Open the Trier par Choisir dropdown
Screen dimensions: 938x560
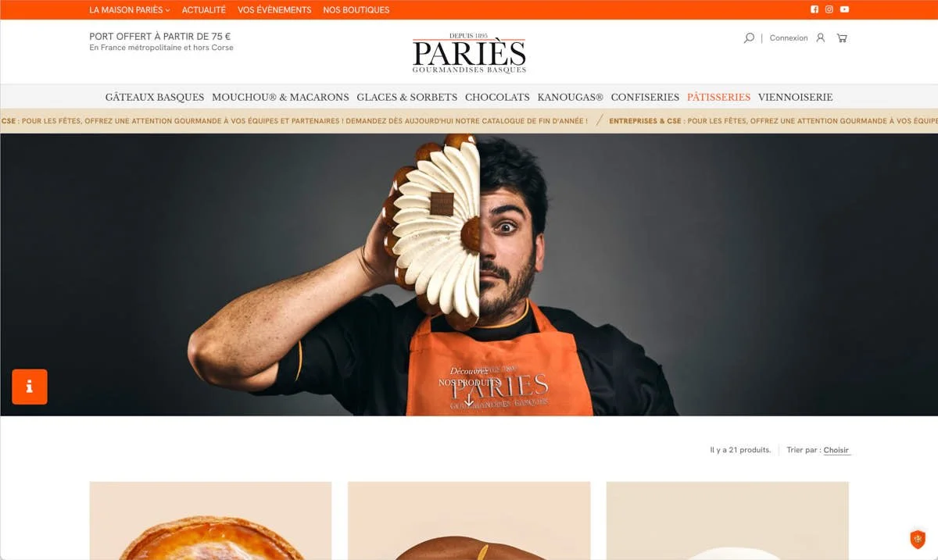point(836,450)
